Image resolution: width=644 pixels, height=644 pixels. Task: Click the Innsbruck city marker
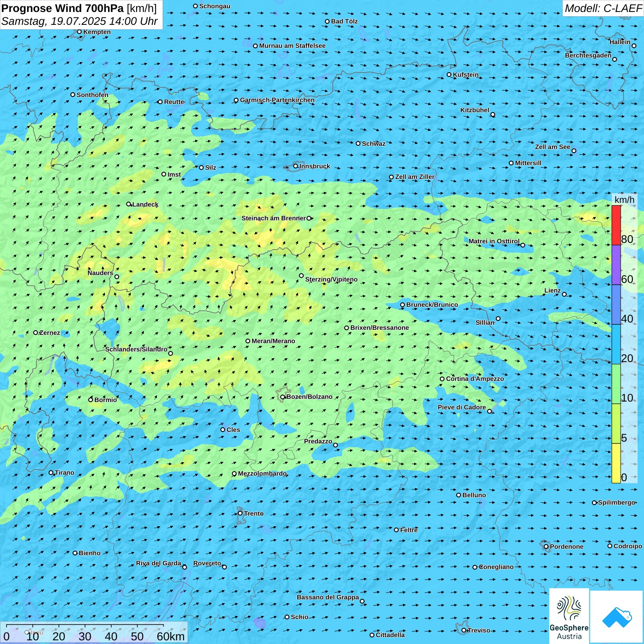click(296, 166)
